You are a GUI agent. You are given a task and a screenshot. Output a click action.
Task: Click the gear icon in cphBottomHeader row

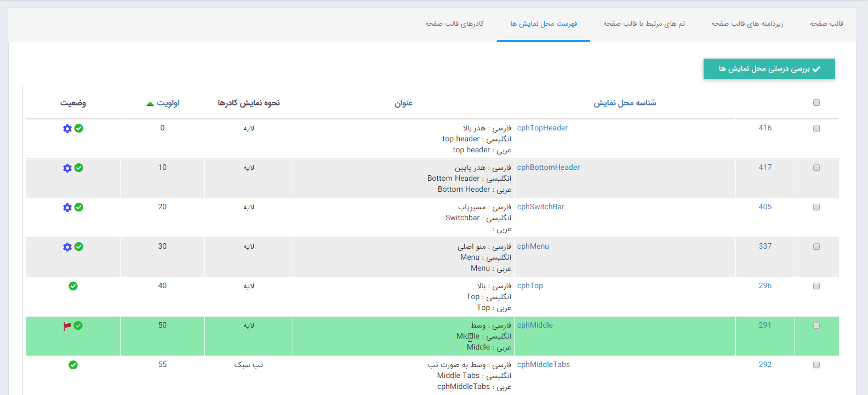click(67, 168)
